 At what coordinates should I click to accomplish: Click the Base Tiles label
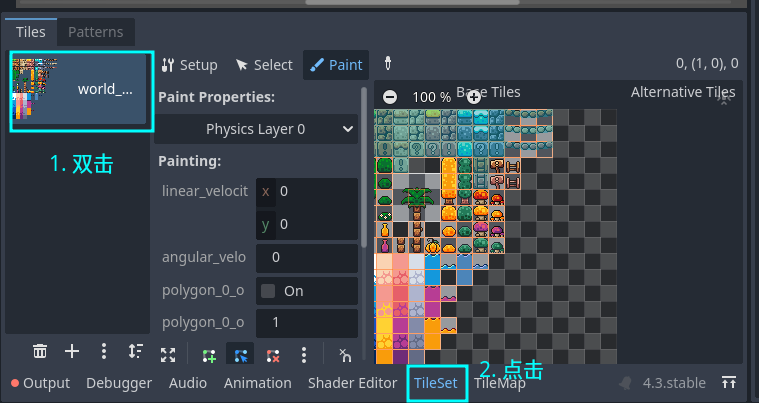[488, 92]
